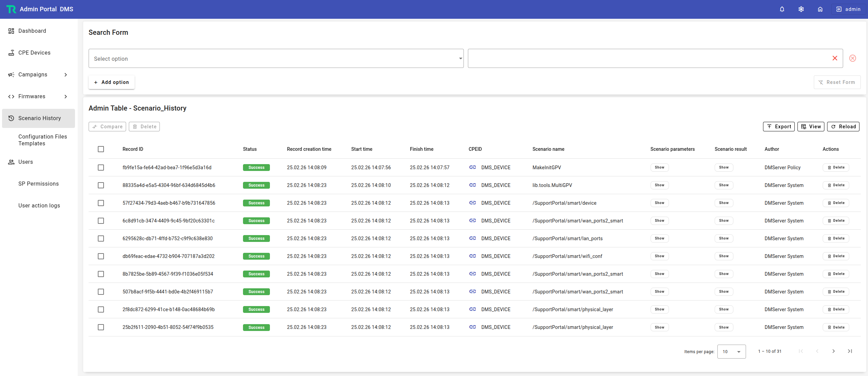
Task: Click the Reload button
Action: tap(843, 127)
